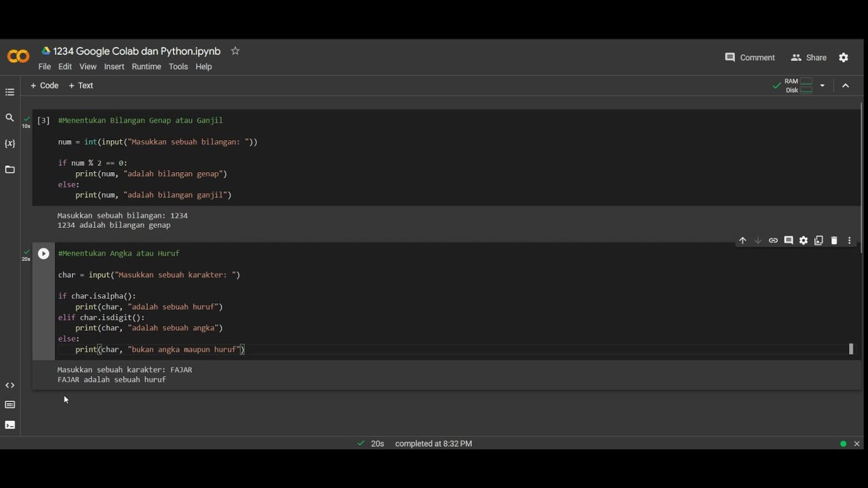Click the code line num = int(input(...))
Image resolution: width=868 pixels, height=488 pixels.
tap(157, 142)
